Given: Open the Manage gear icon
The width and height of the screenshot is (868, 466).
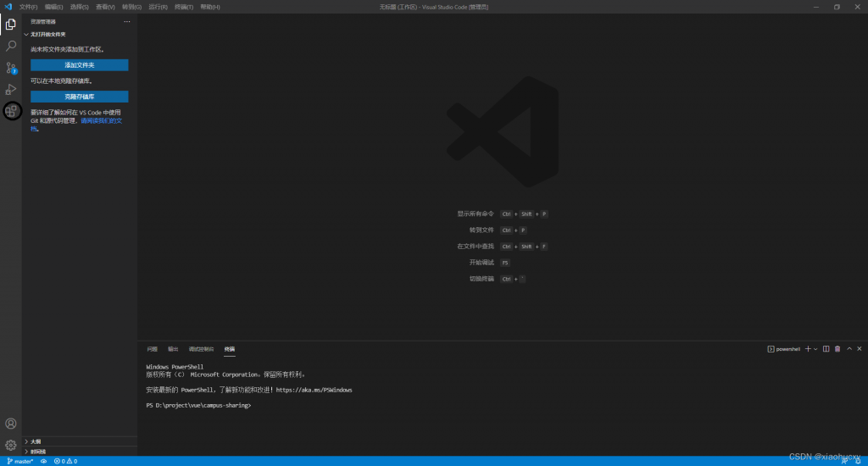Looking at the screenshot, I should 10,445.
